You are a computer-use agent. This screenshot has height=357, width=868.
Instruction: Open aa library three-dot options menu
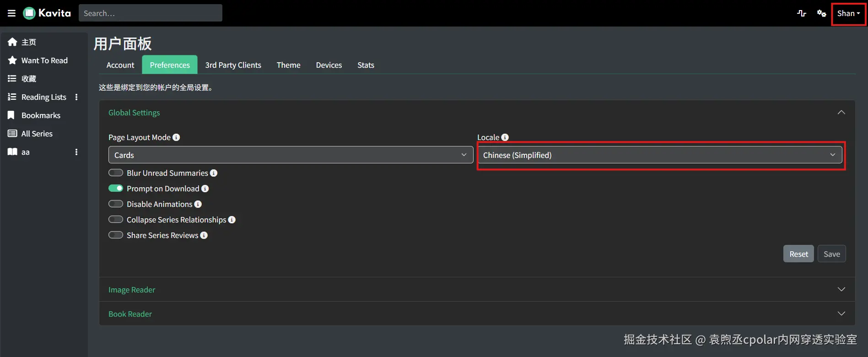tap(76, 152)
